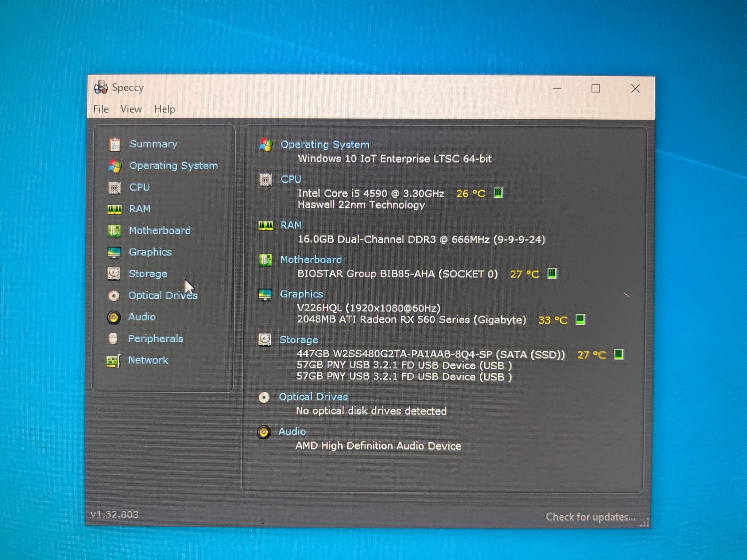Click the Summary clipboard icon

click(x=115, y=144)
